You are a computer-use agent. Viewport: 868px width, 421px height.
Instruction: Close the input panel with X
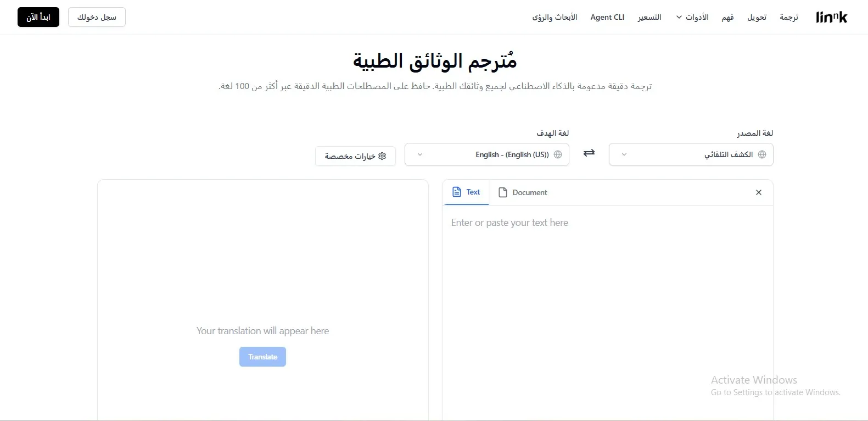[x=759, y=192]
